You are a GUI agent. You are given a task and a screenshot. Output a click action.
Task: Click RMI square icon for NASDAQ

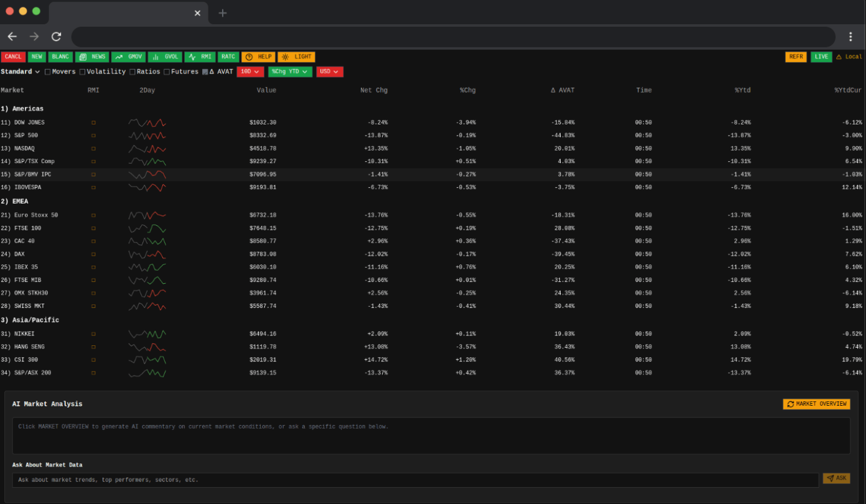point(93,148)
